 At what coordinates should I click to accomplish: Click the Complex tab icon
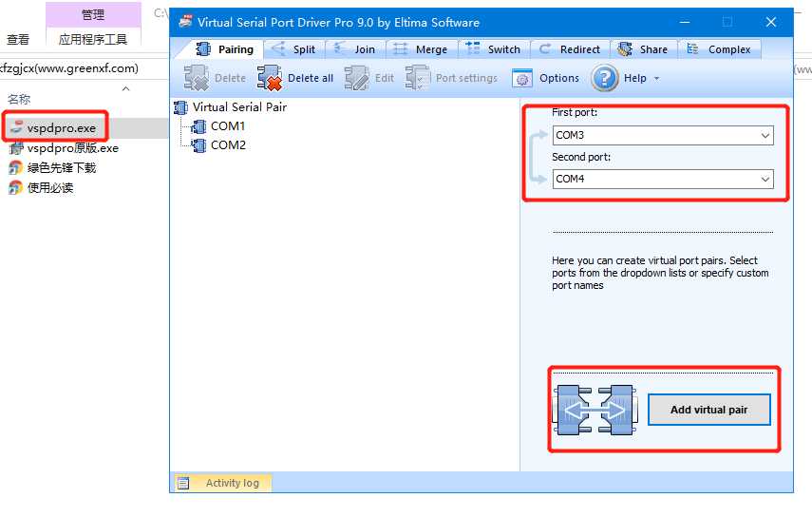click(x=693, y=48)
